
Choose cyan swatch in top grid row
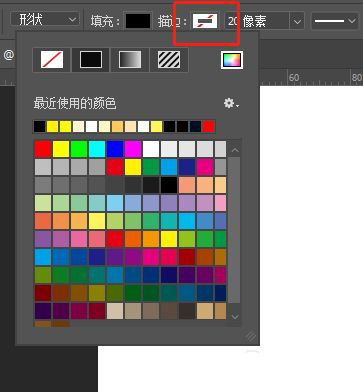coord(97,149)
